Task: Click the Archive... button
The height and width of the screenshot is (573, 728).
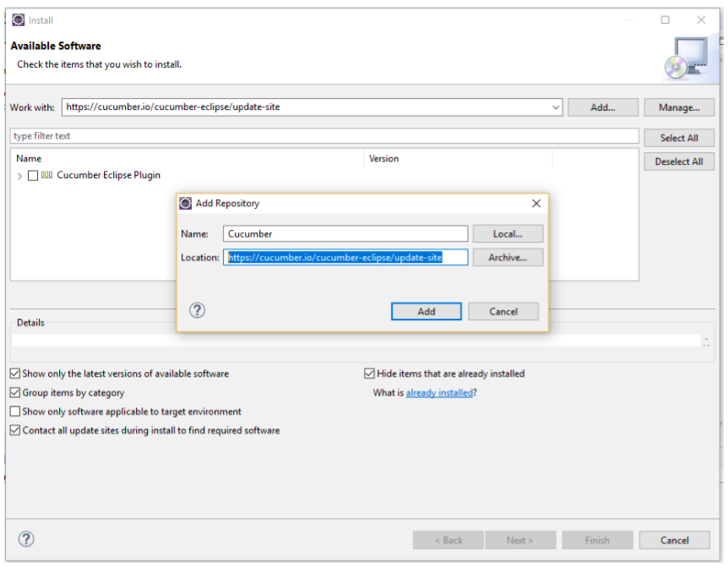Action: coord(508,258)
